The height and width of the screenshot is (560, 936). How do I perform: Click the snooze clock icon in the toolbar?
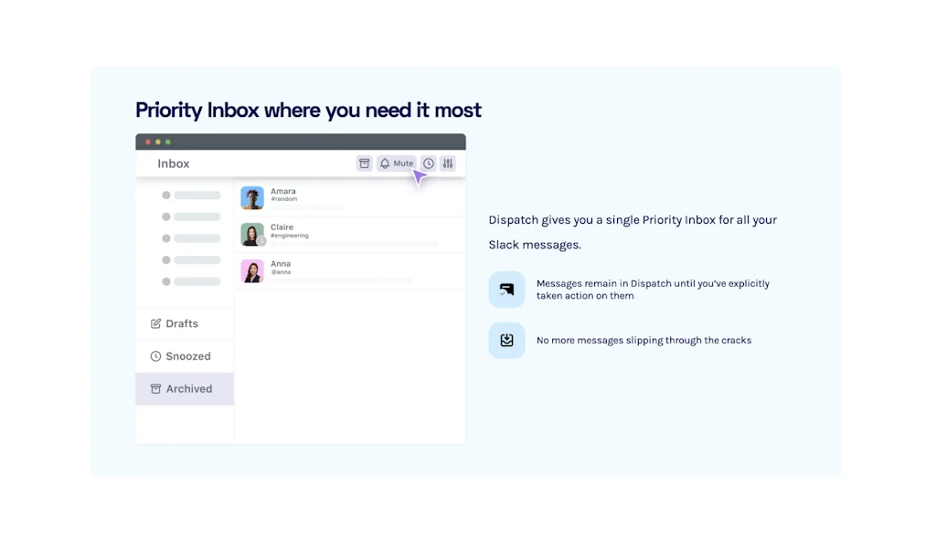[428, 164]
